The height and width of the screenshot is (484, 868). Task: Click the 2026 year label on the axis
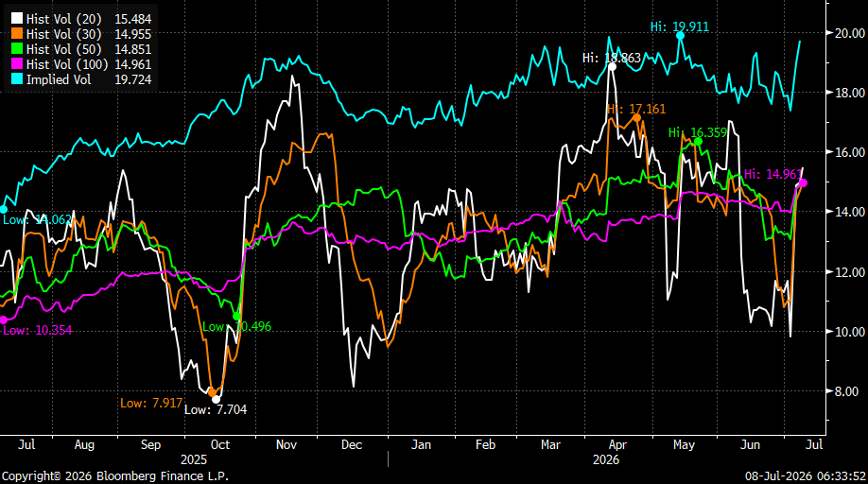click(606, 459)
